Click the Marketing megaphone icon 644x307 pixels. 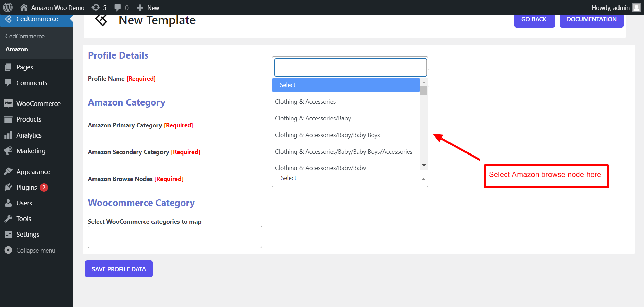pyautogui.click(x=9, y=151)
